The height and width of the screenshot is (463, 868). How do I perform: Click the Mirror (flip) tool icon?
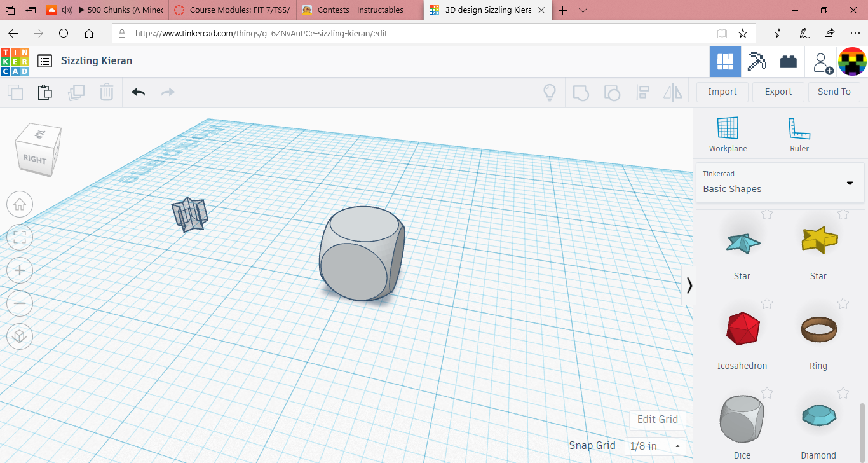672,92
